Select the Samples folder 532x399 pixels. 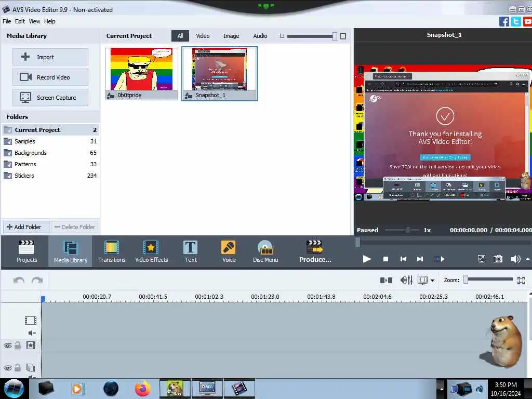50,141
